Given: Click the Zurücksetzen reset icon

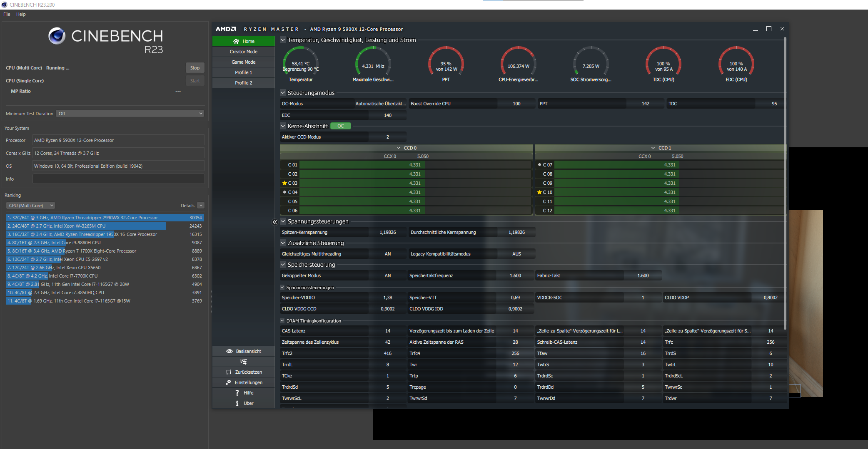Looking at the screenshot, I should tap(228, 372).
